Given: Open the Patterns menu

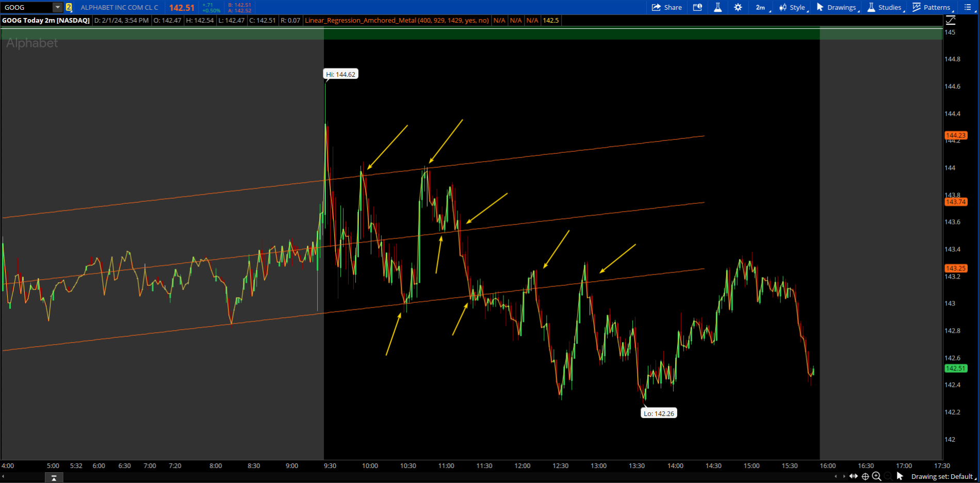Looking at the screenshot, I should click(x=932, y=7).
